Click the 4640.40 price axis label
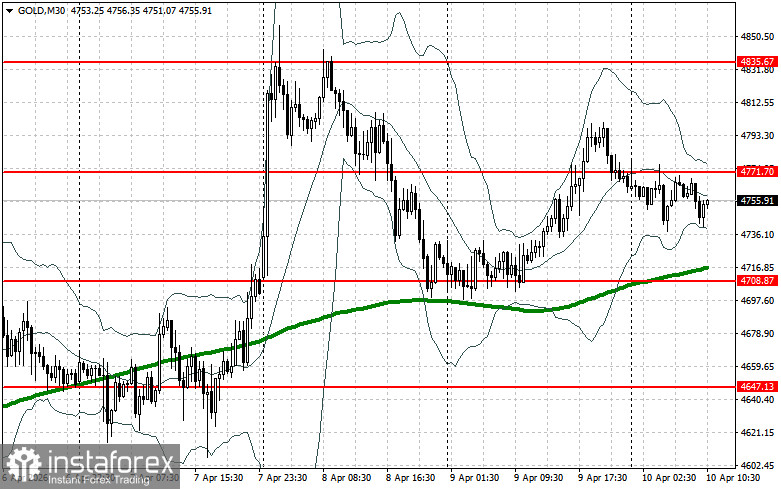 pyautogui.click(x=757, y=399)
